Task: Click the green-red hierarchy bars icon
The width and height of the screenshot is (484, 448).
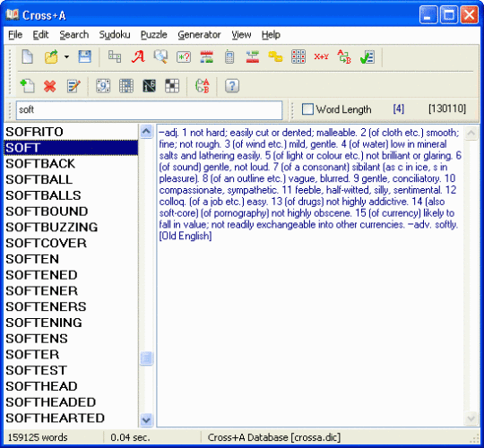Action: coord(253,57)
